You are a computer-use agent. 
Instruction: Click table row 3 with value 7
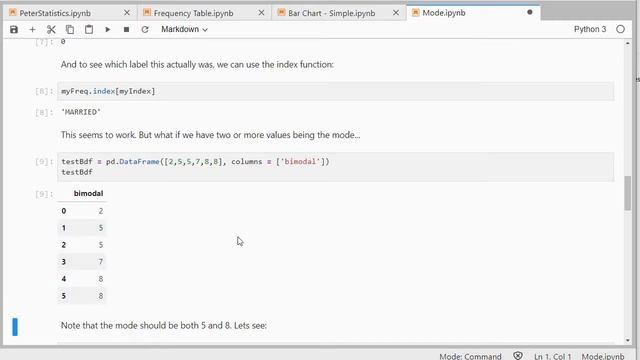pyautogui.click(x=82, y=262)
